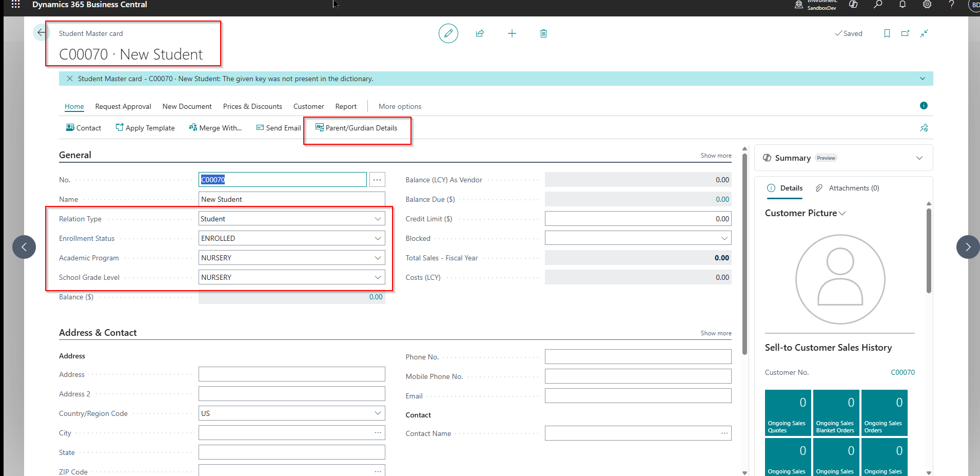980x476 pixels.
Task: Click the plus icon to create new record
Action: [x=512, y=33]
